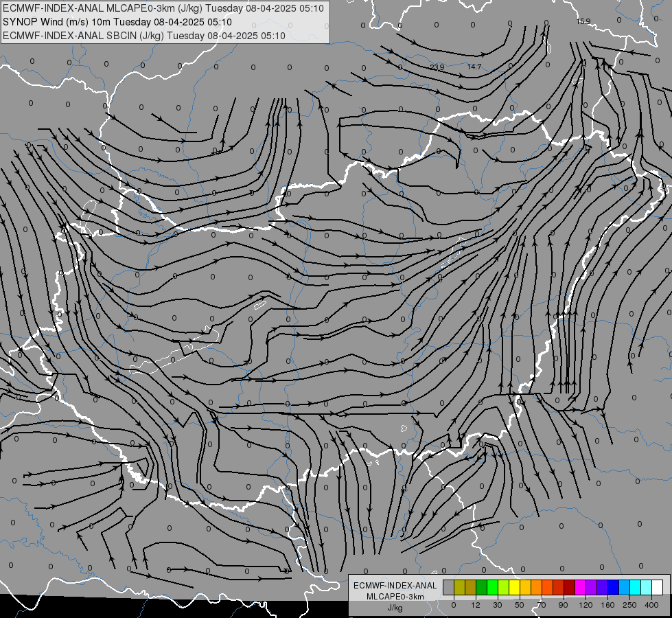Click the olive yellow legend swatch

459,587
